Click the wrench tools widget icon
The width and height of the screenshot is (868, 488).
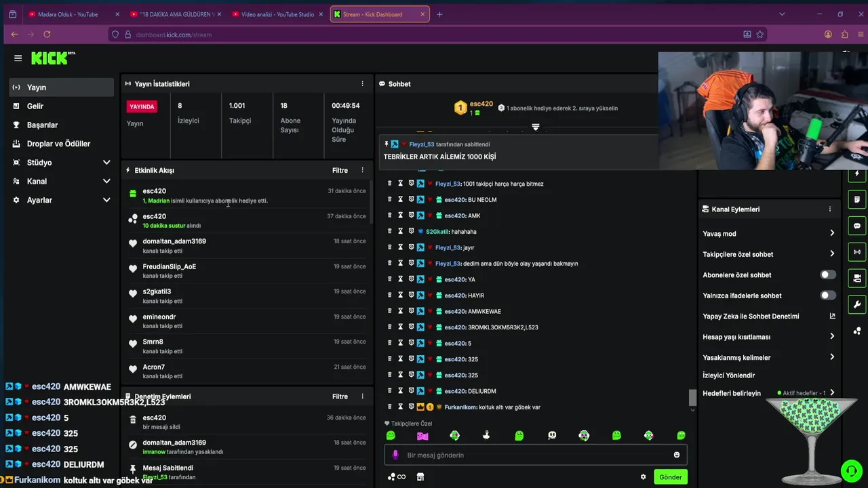coord(857,304)
